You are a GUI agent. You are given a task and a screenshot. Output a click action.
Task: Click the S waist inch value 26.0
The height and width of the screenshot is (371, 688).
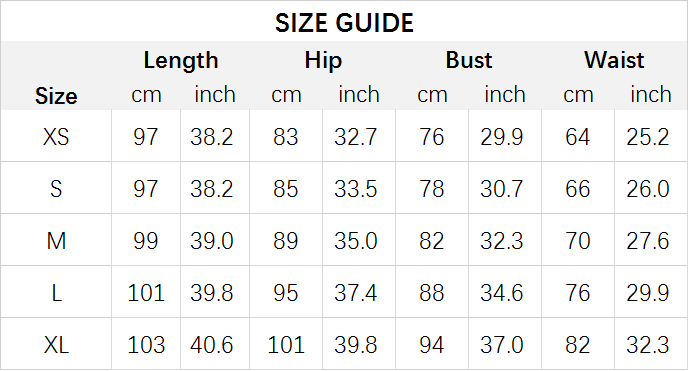(x=648, y=189)
